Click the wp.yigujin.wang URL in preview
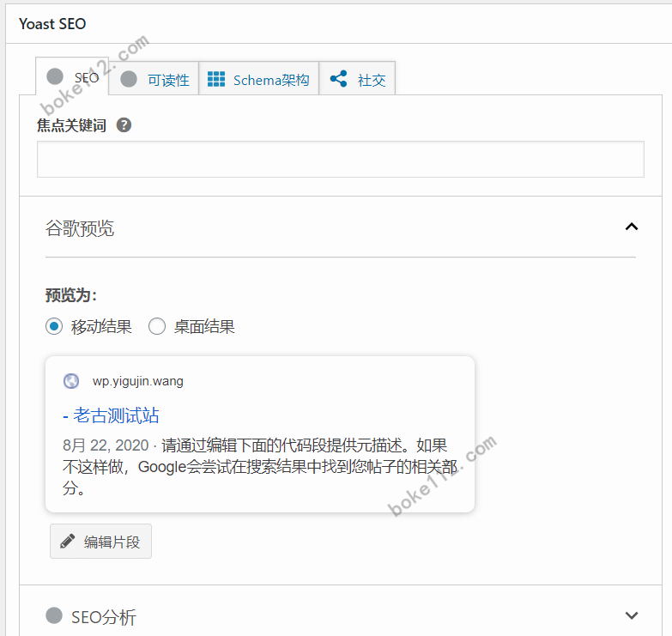Viewport: 672px width, 636px height. coord(137,381)
